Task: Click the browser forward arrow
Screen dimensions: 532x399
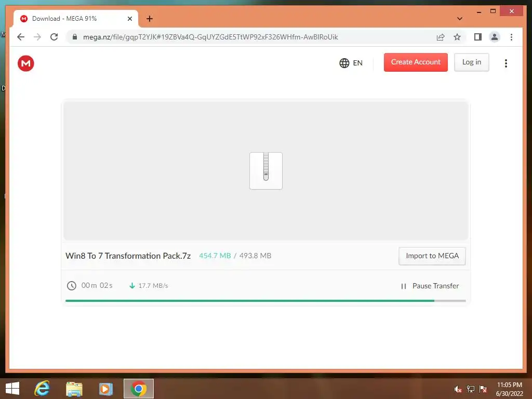Action: (x=37, y=37)
